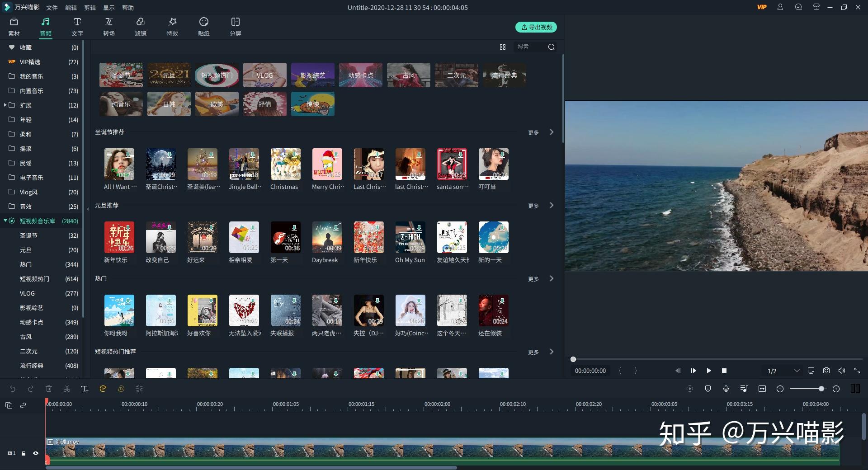The height and width of the screenshot is (470, 868).
Task: Switch to the 文字 text tab
Action: point(77,27)
